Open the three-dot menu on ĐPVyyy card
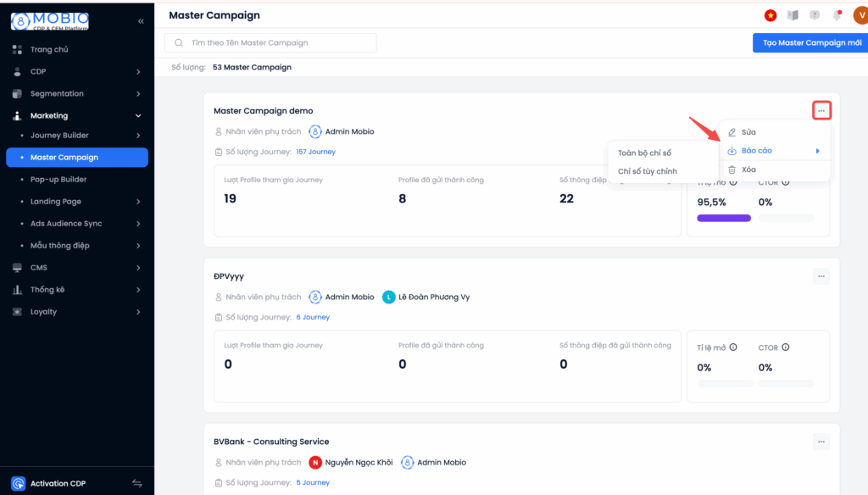The height and width of the screenshot is (495, 868). coord(820,276)
